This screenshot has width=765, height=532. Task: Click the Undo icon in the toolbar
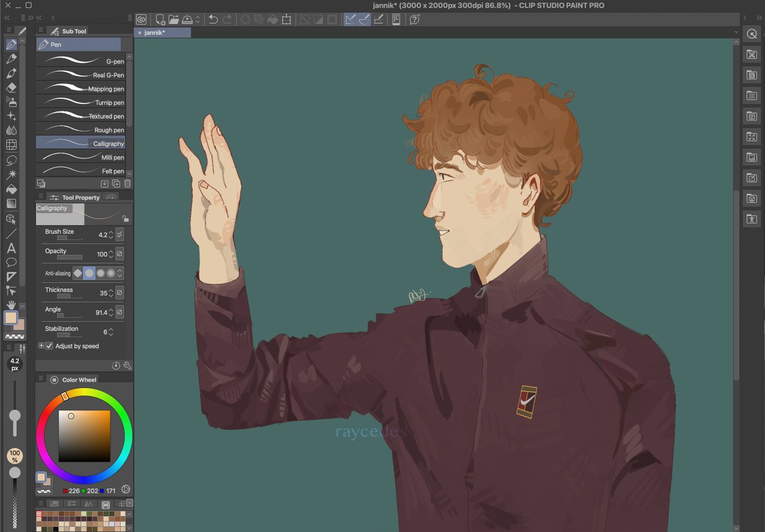pyautogui.click(x=213, y=19)
